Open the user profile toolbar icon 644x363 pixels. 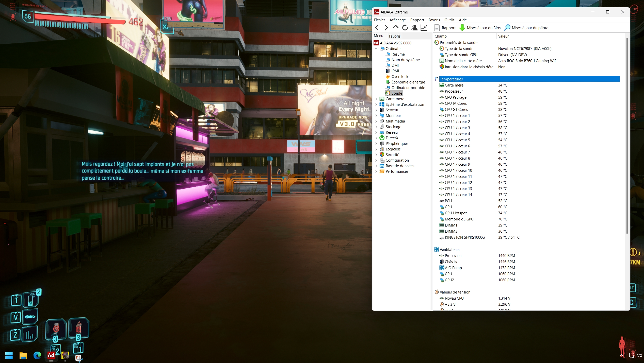[414, 28]
